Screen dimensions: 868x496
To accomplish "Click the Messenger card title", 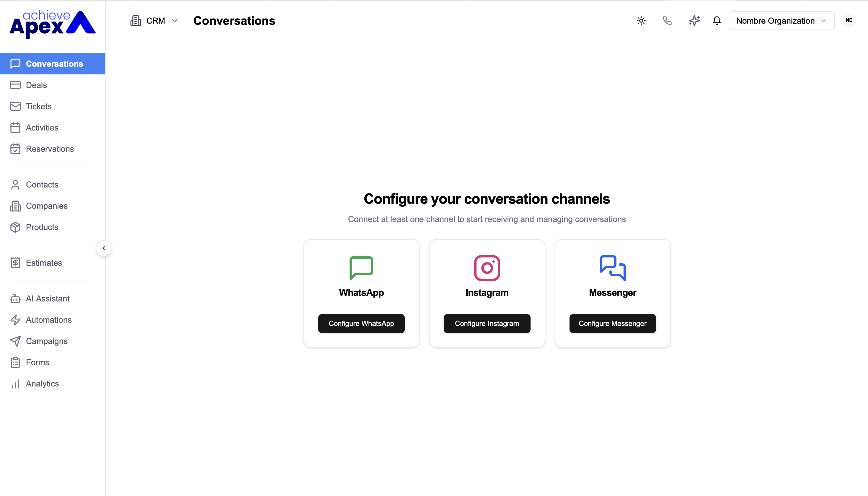I will 613,293.
